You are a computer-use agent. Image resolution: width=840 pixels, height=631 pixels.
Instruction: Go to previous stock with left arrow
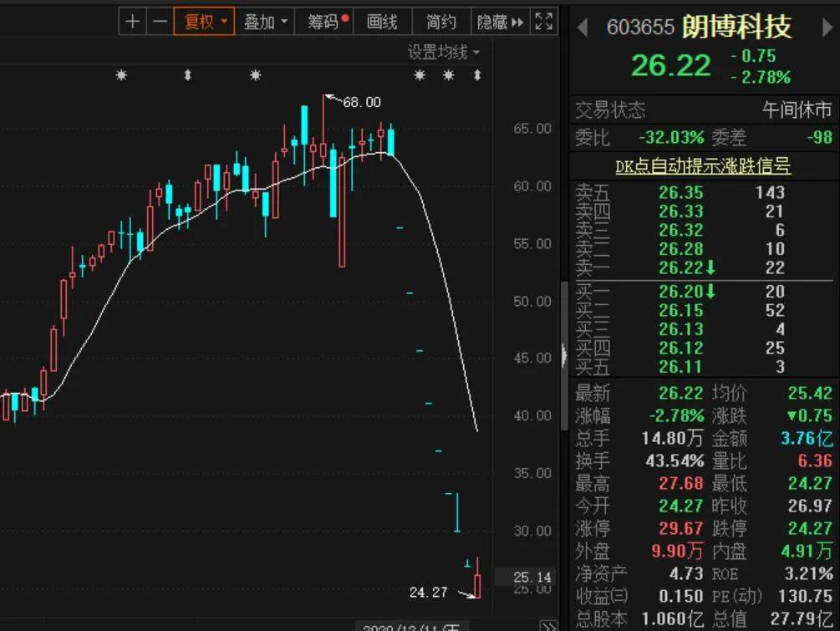click(x=583, y=28)
